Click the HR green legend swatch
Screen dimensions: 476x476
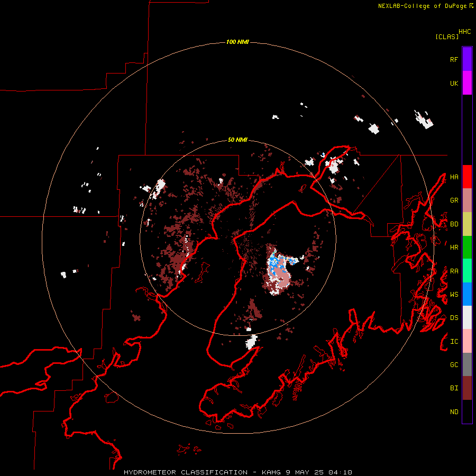pyautogui.click(x=467, y=248)
